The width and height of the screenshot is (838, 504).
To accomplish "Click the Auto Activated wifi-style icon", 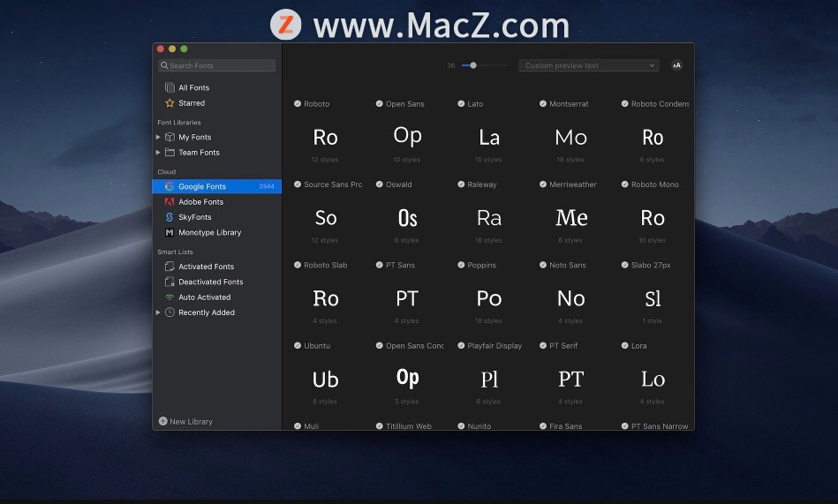I will tap(170, 297).
